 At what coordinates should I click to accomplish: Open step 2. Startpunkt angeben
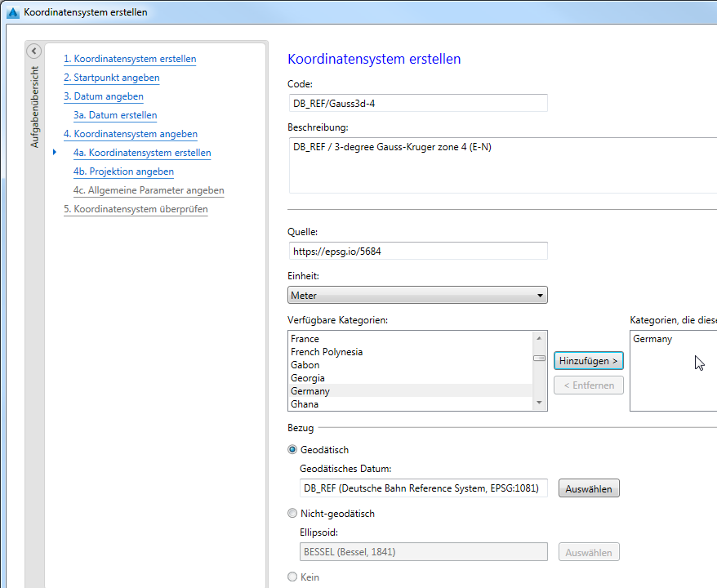tap(112, 78)
